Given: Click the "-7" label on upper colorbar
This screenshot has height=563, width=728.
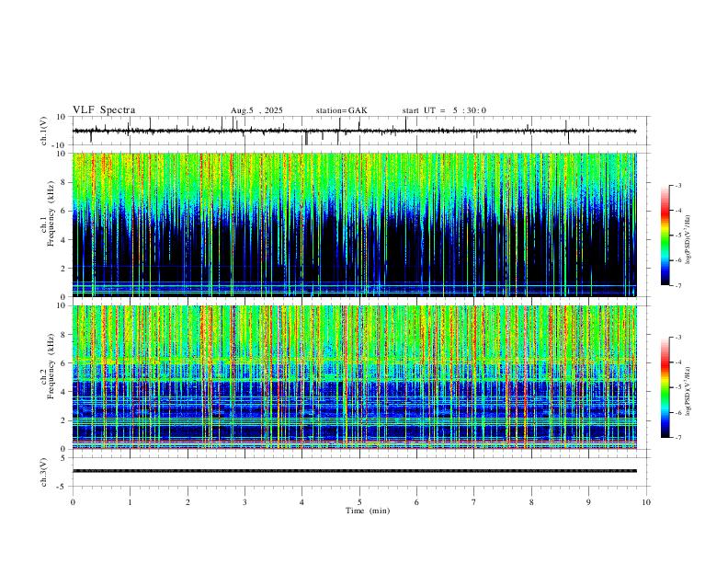Looking at the screenshot, I should pyautogui.click(x=678, y=285).
